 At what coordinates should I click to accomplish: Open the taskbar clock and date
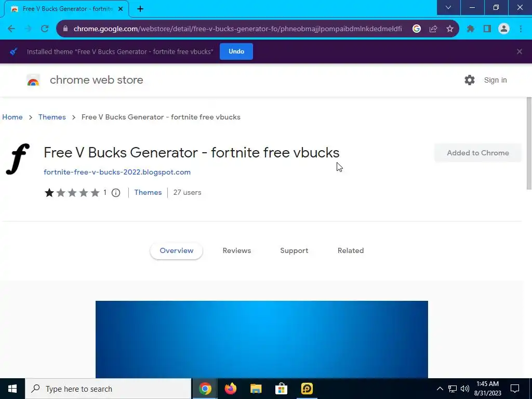(487, 389)
